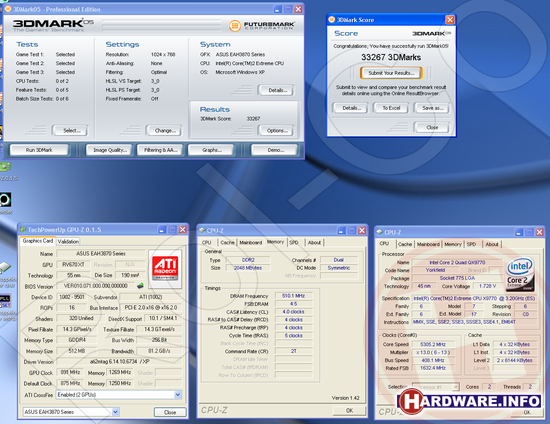Click the CPU-Z Memory window title icon
Viewport: 550px width, 424px height.
coord(202,230)
